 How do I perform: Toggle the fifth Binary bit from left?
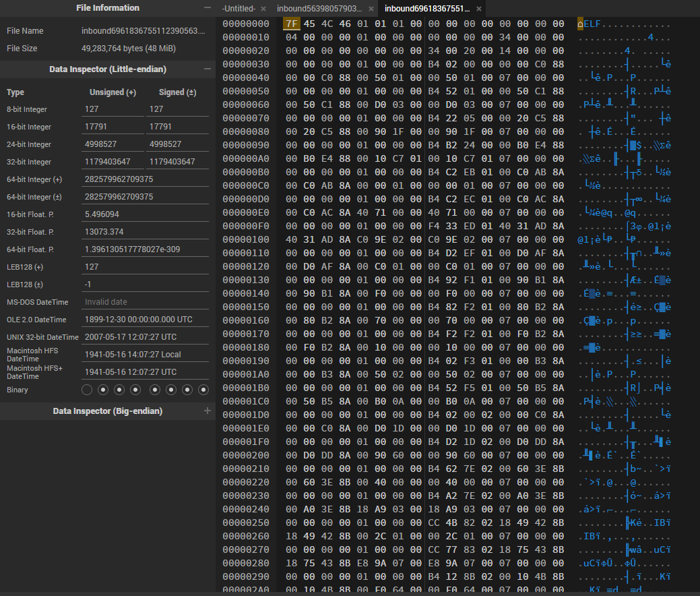point(155,390)
